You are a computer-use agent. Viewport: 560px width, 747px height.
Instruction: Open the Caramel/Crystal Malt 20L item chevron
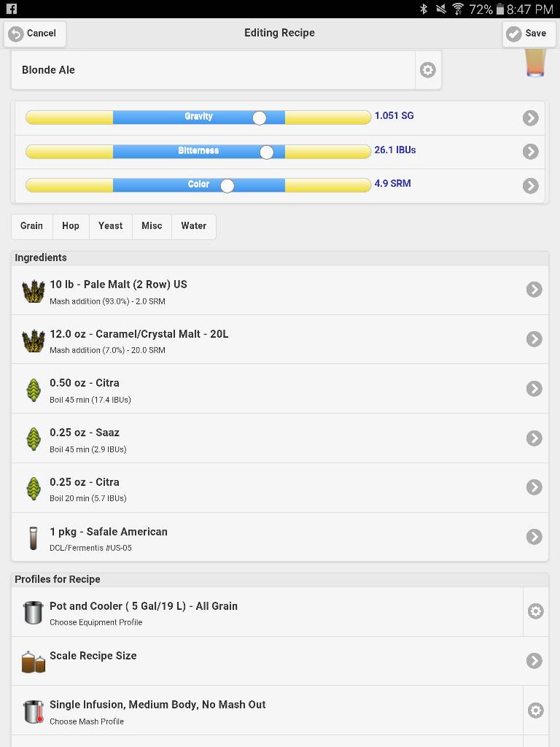point(534,338)
